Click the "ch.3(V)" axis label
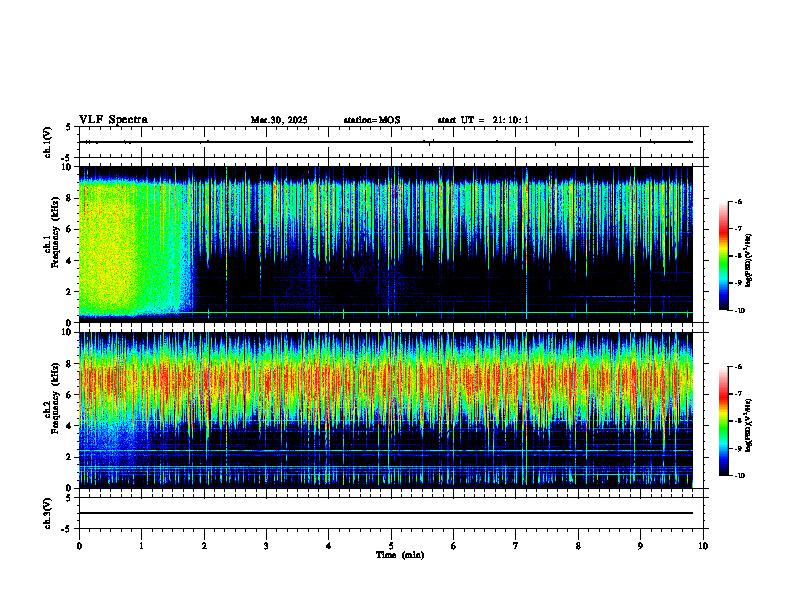The height and width of the screenshot is (612, 792). point(47,513)
